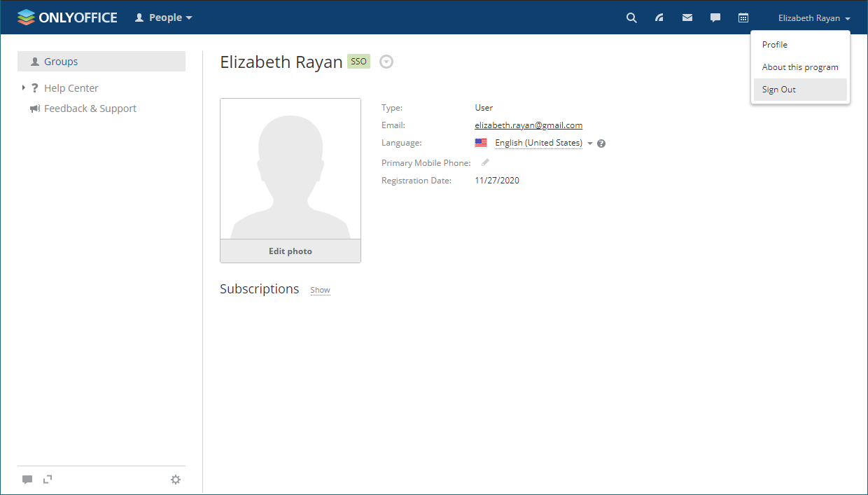Open the Language selection dropdown
The image size is (868, 495).
[x=590, y=143]
